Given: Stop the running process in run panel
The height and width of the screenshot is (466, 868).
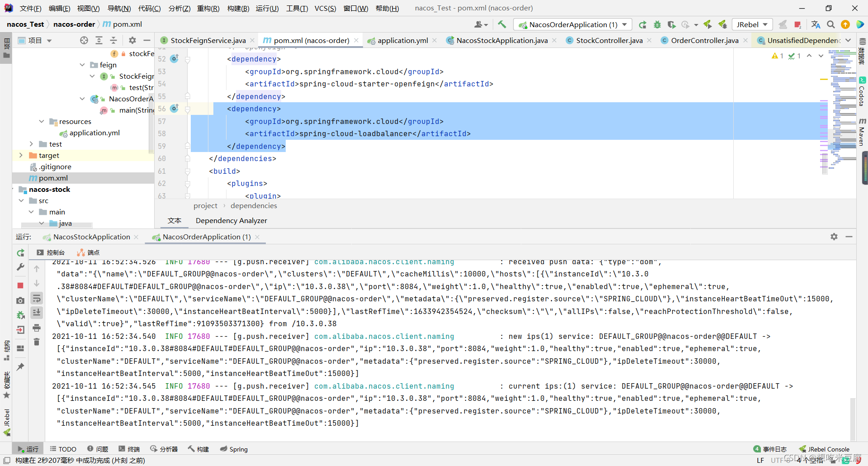Looking at the screenshot, I should point(20,285).
